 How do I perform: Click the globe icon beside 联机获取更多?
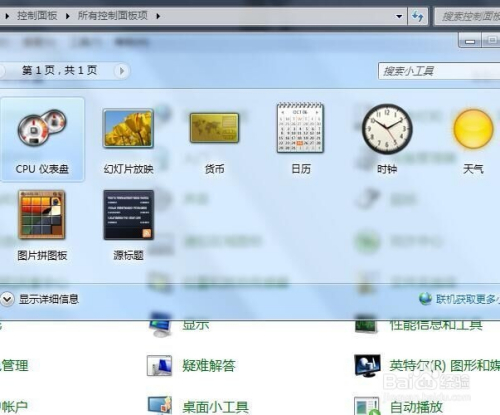[425, 299]
